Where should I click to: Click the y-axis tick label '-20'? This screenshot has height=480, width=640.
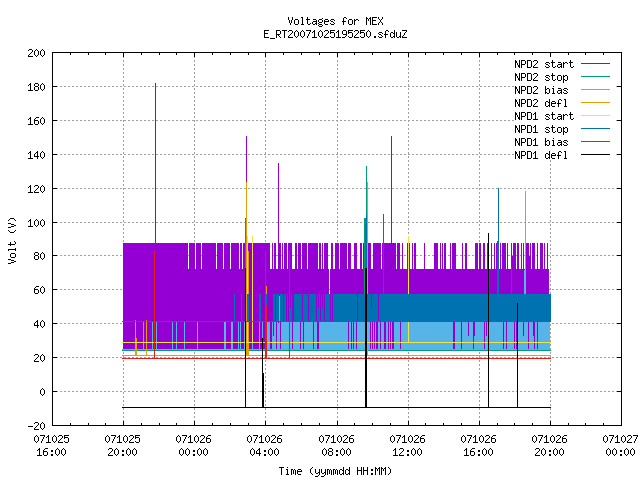pyautogui.click(x=36, y=426)
